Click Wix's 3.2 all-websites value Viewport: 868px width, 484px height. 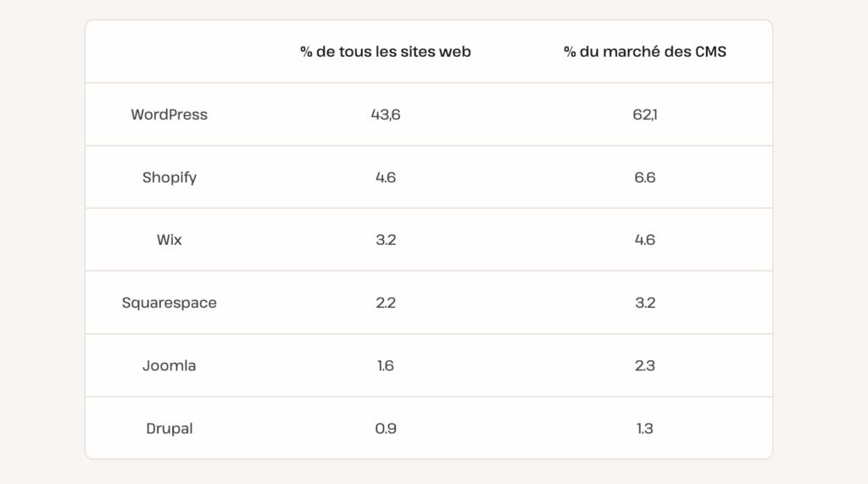tap(386, 240)
